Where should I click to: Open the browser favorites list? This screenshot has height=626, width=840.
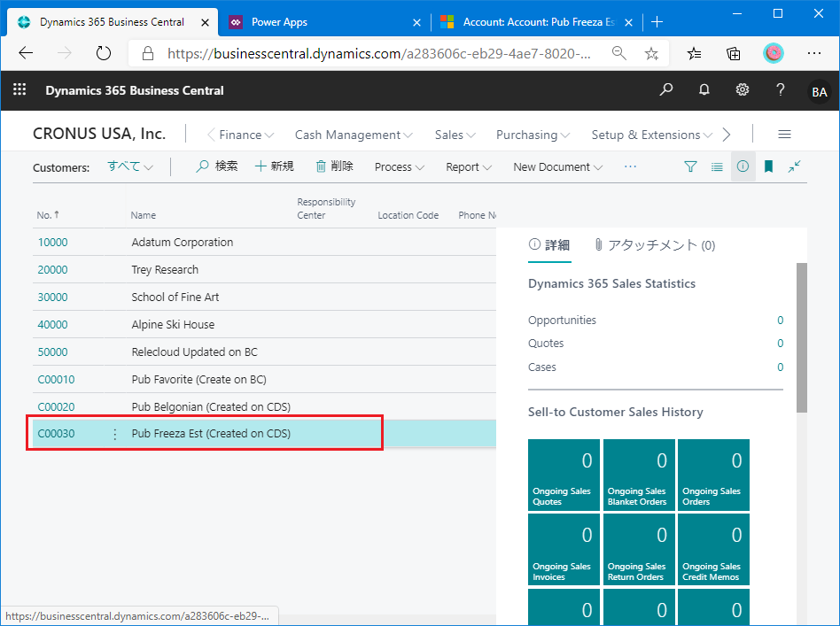695,53
